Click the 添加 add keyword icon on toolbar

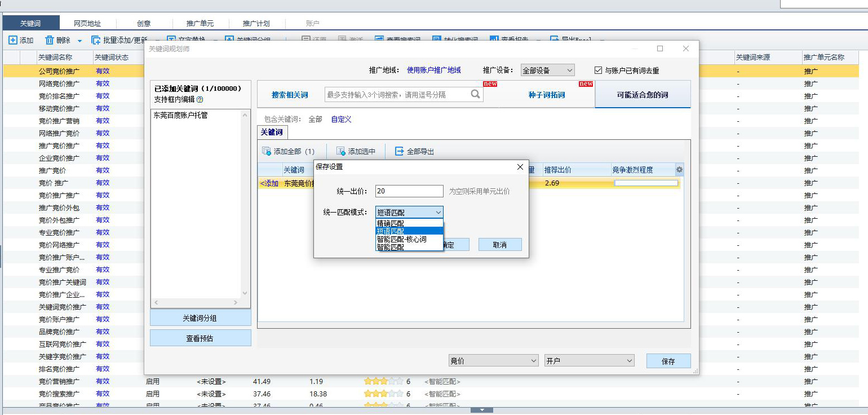pos(12,40)
